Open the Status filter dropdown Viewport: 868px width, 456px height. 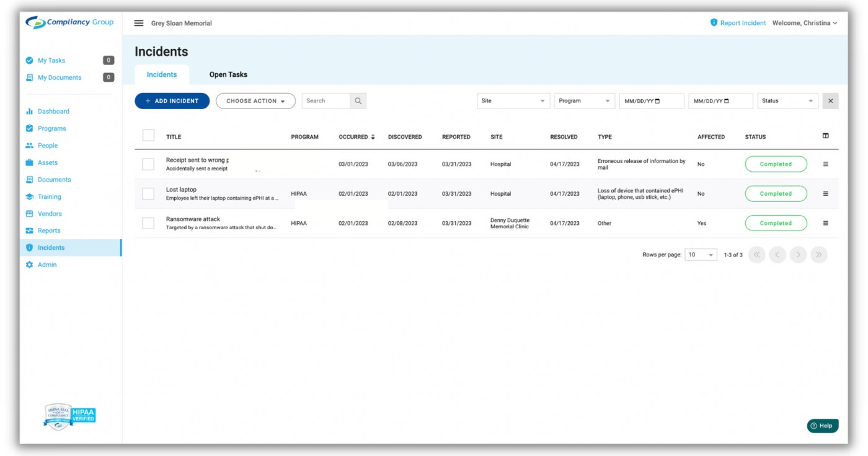pyautogui.click(x=788, y=101)
